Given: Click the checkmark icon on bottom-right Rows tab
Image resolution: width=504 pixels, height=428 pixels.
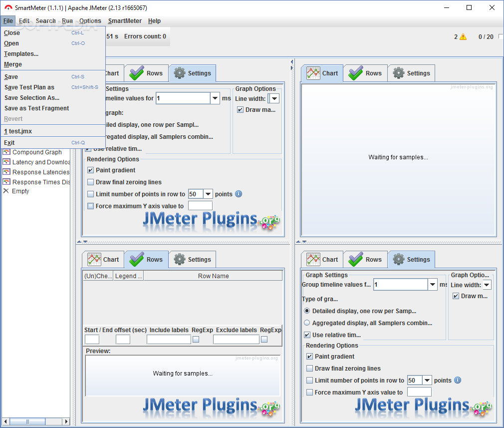Looking at the screenshot, I should 355,259.
